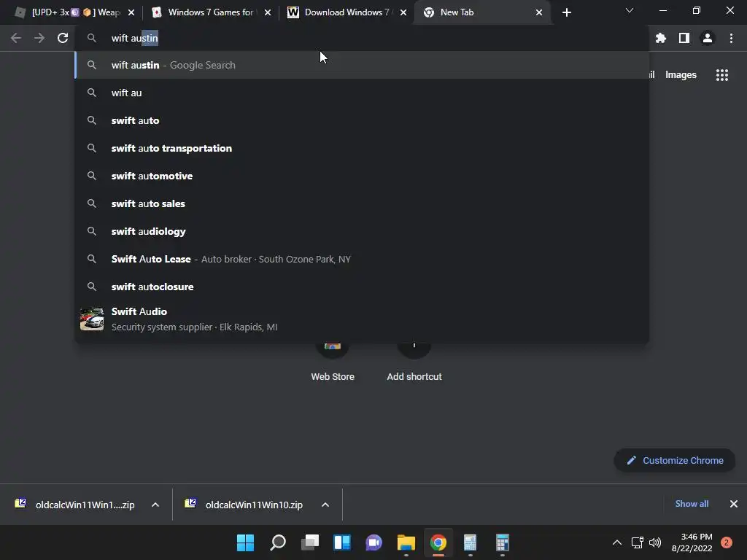Go forward with the forward arrow
The width and height of the screenshot is (747, 560).
pyautogui.click(x=39, y=38)
